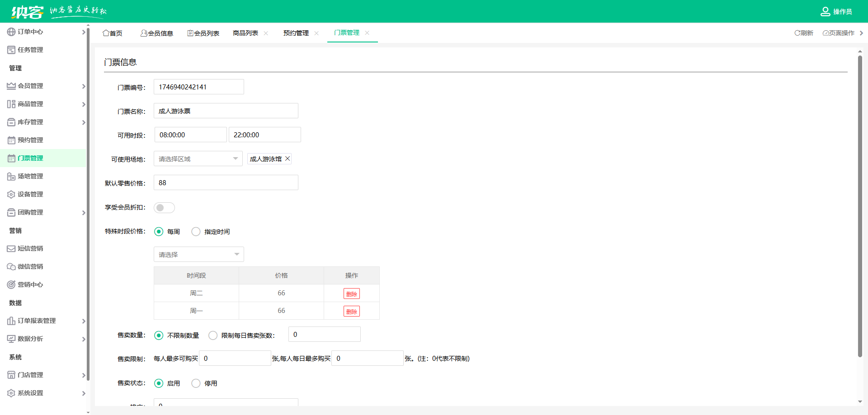Click the refresh icon in tab bar
The image size is (868, 415).
tap(797, 33)
